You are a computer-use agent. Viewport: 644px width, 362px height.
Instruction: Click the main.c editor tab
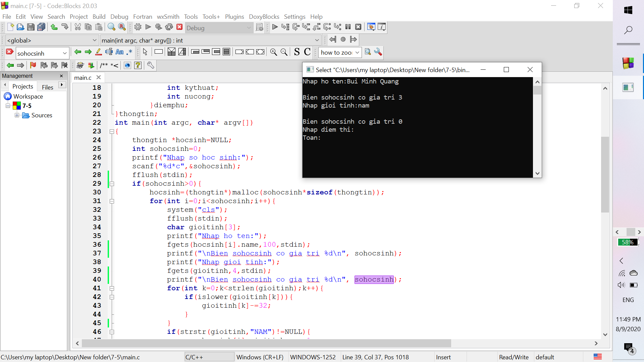point(83,77)
